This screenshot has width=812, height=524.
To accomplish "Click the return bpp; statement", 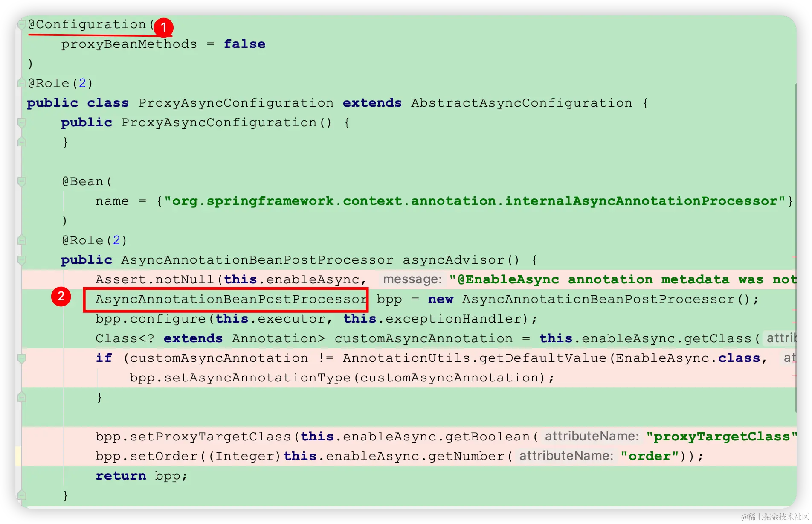I will coord(141,476).
